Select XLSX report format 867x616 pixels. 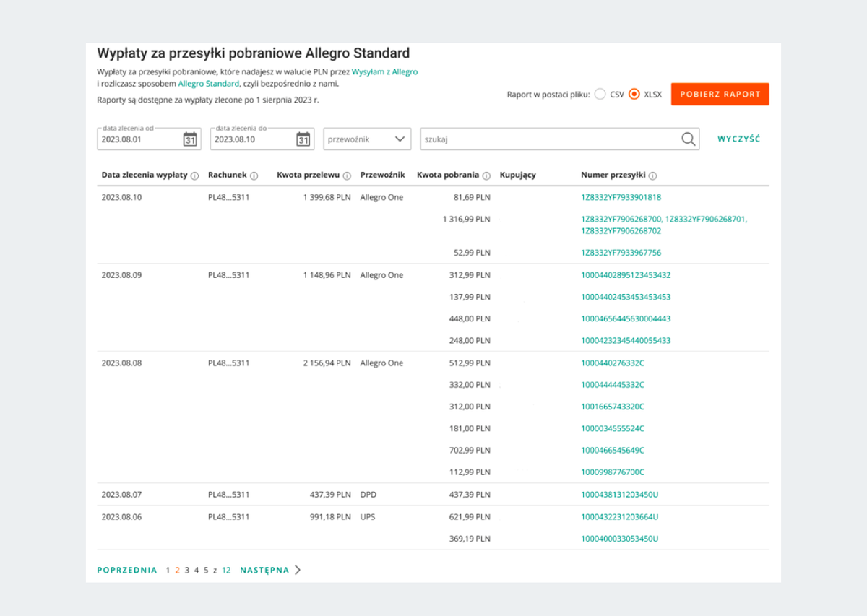pos(634,95)
